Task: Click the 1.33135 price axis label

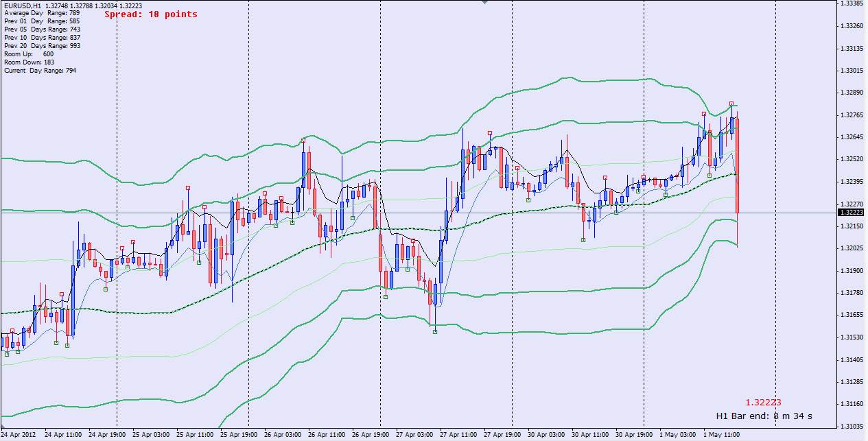Action: [x=852, y=49]
